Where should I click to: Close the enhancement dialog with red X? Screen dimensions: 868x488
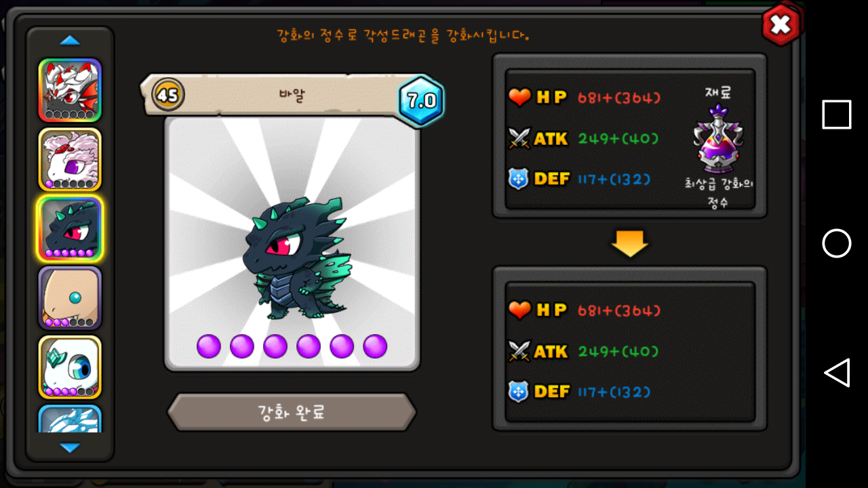pos(781,25)
